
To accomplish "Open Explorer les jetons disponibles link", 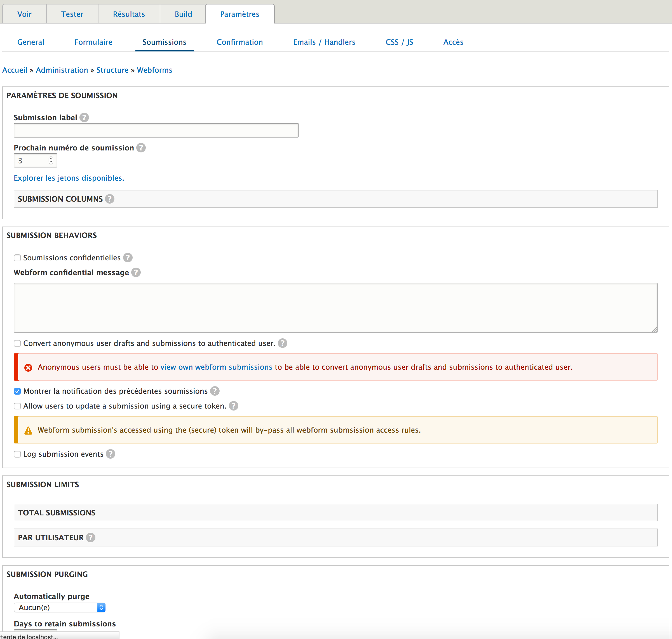I will (69, 178).
